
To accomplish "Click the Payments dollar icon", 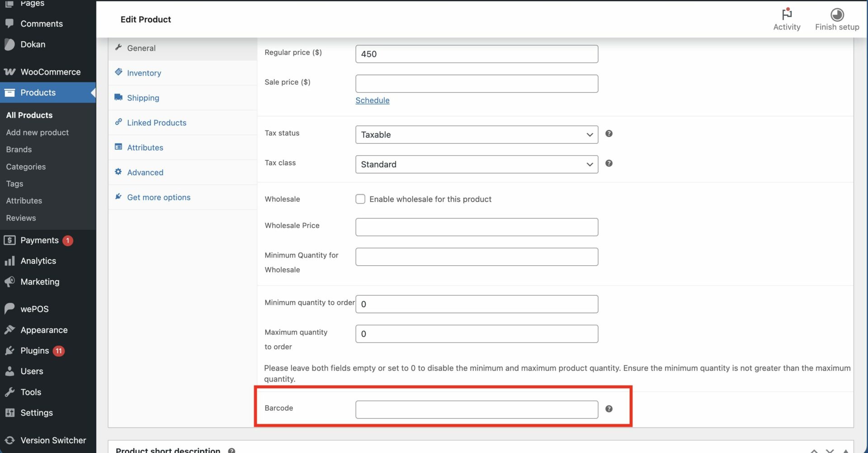I will pos(9,240).
